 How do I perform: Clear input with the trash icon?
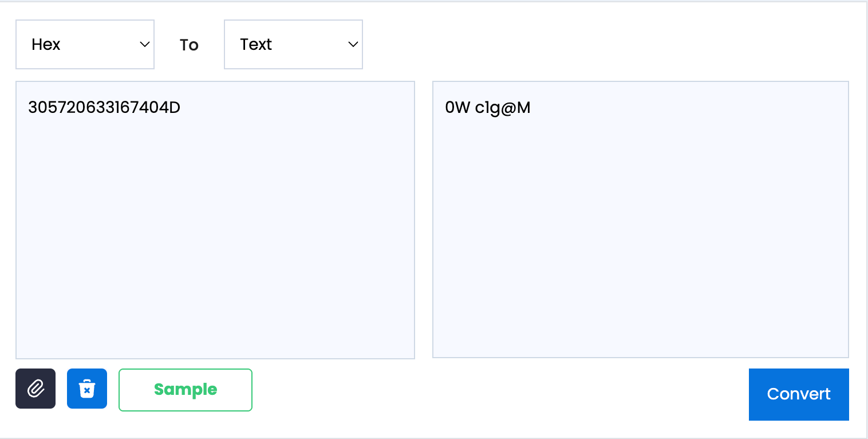[x=87, y=389]
